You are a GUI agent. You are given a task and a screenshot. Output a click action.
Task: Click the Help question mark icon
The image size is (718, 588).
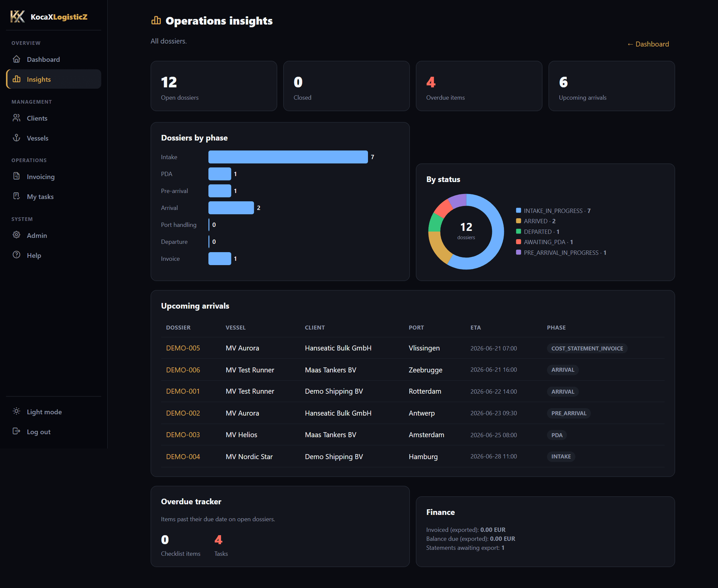17,255
